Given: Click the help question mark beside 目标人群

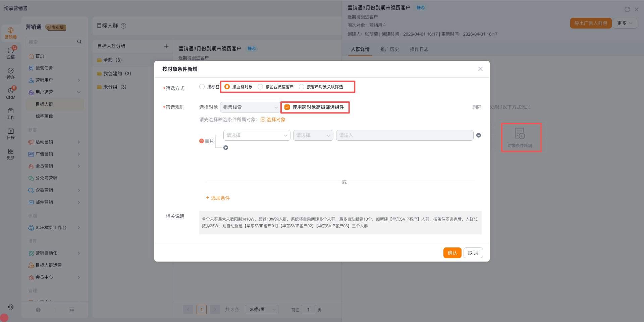Looking at the screenshot, I should (x=123, y=26).
